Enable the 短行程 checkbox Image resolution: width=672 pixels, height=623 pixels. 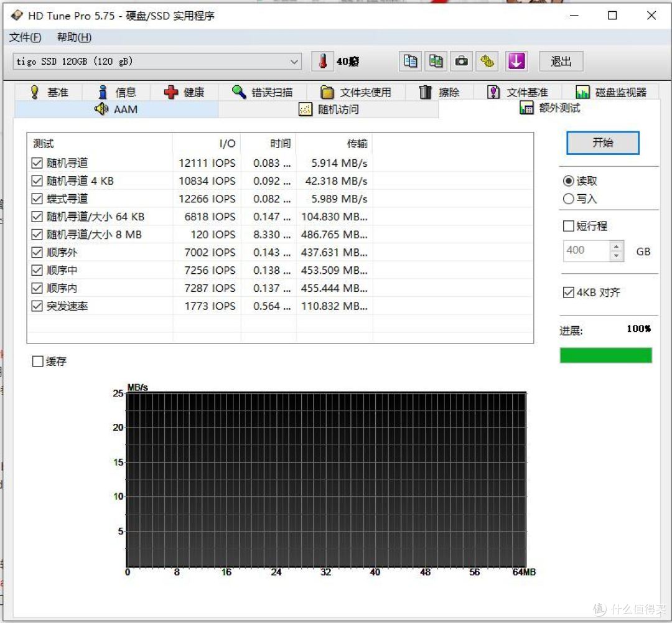tap(568, 225)
